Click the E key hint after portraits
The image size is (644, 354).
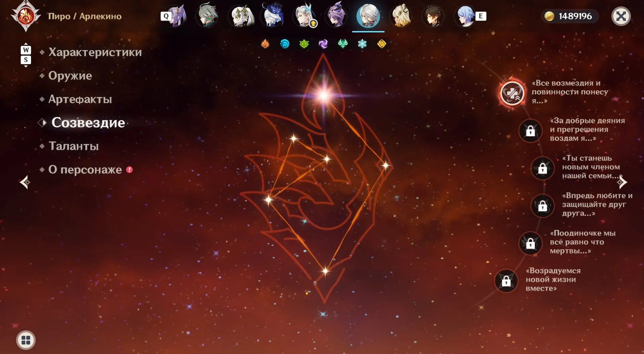481,16
